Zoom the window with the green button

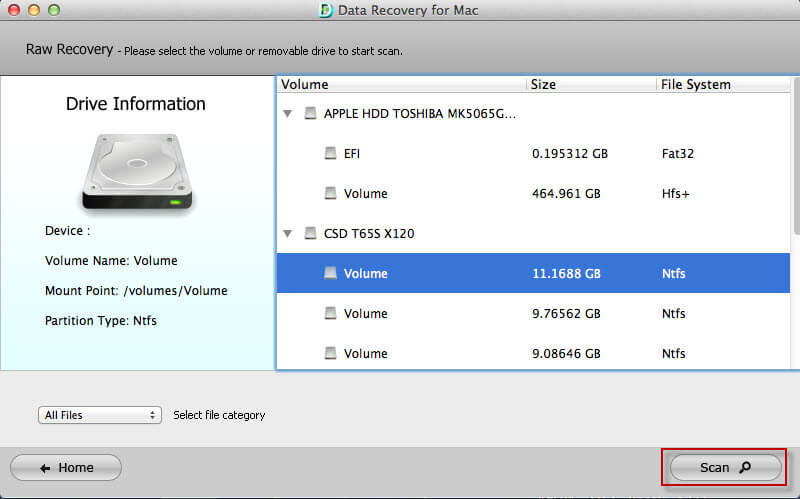pos(54,10)
